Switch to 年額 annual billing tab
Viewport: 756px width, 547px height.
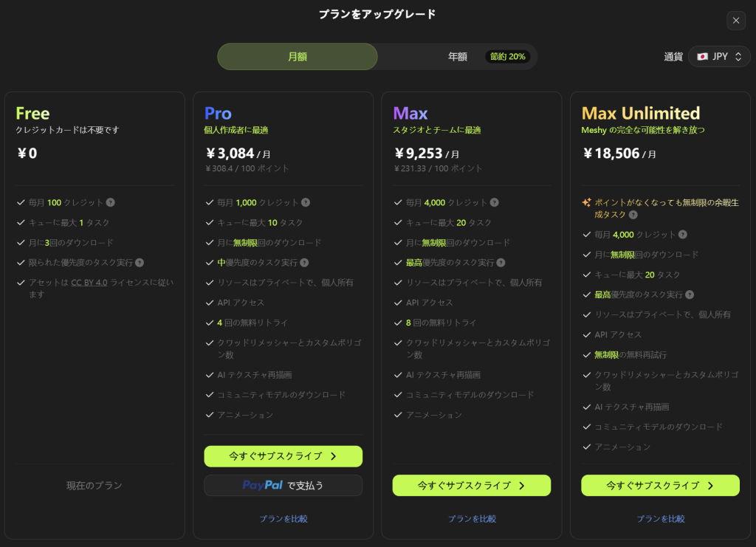click(x=457, y=56)
